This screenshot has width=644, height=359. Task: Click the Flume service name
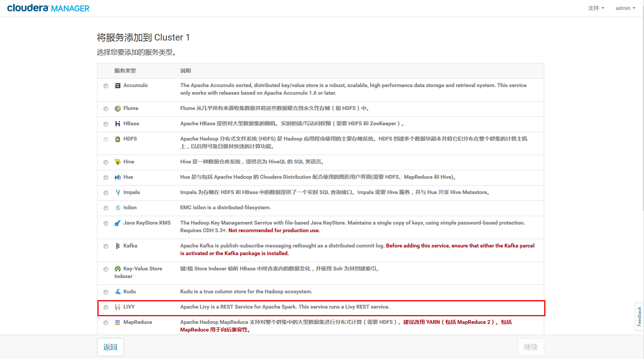coord(131,108)
